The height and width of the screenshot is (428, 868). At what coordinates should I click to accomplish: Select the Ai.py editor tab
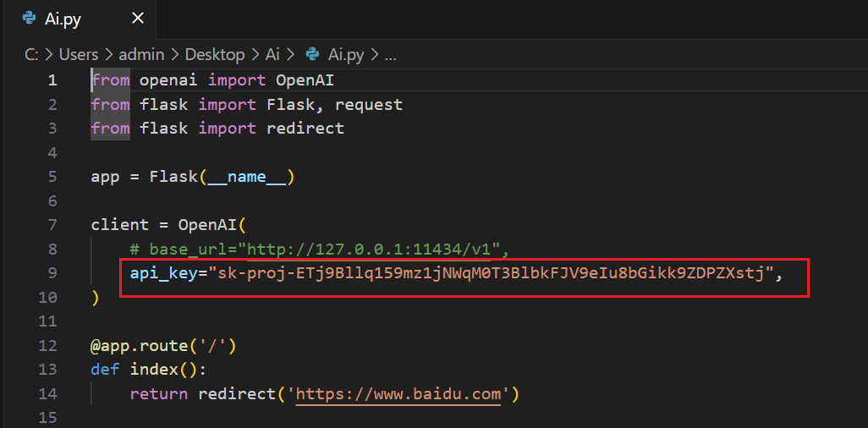pyautogui.click(x=63, y=19)
